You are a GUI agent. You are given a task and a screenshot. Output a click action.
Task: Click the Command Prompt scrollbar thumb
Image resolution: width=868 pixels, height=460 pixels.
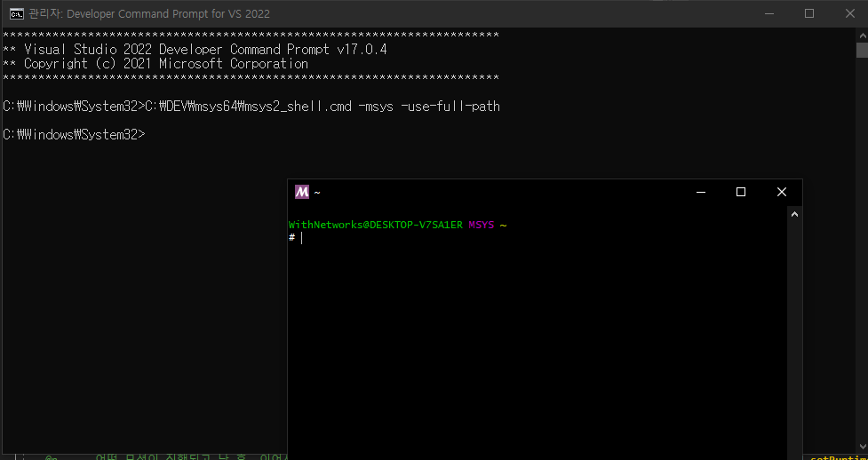point(862,50)
